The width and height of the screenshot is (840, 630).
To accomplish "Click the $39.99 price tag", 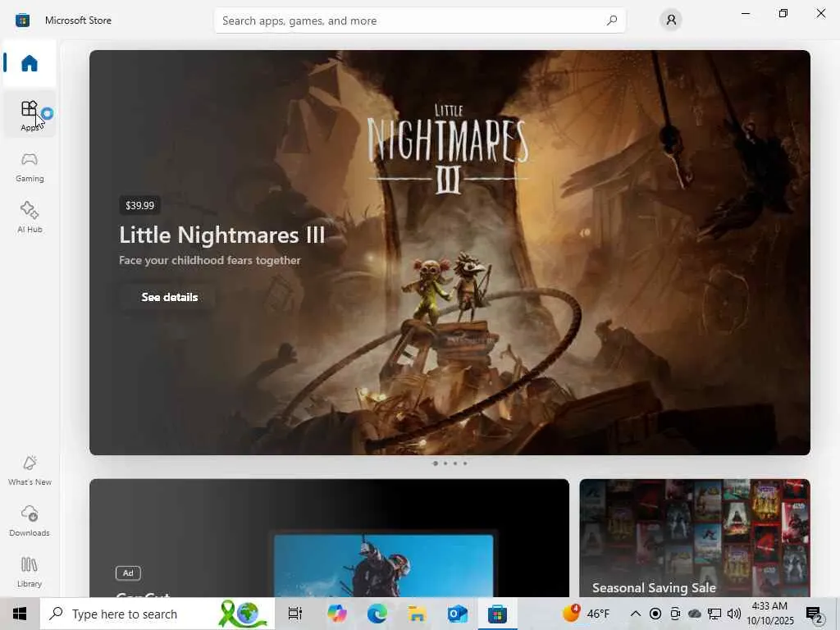I will click(139, 205).
